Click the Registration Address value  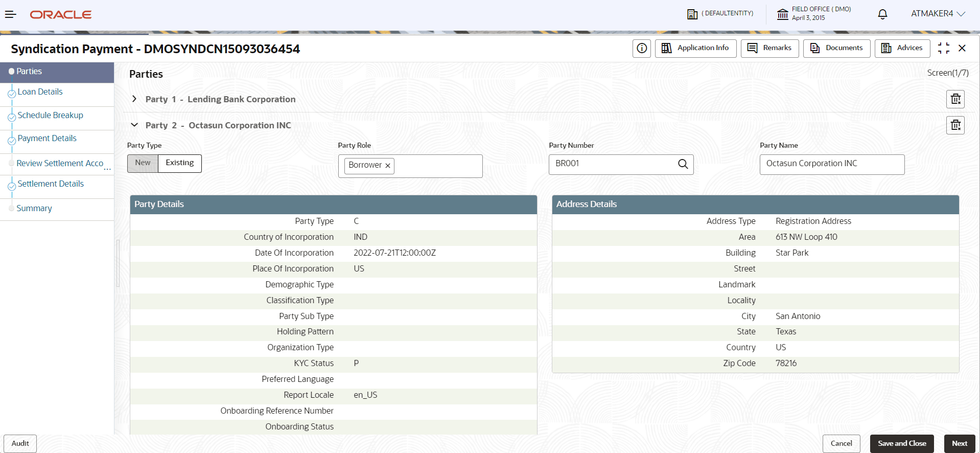813,221
